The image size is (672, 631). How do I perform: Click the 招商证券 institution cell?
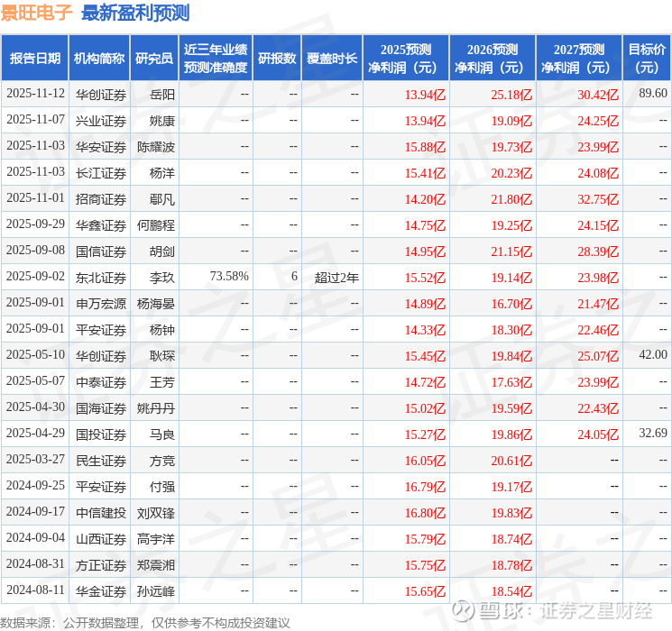101,199
